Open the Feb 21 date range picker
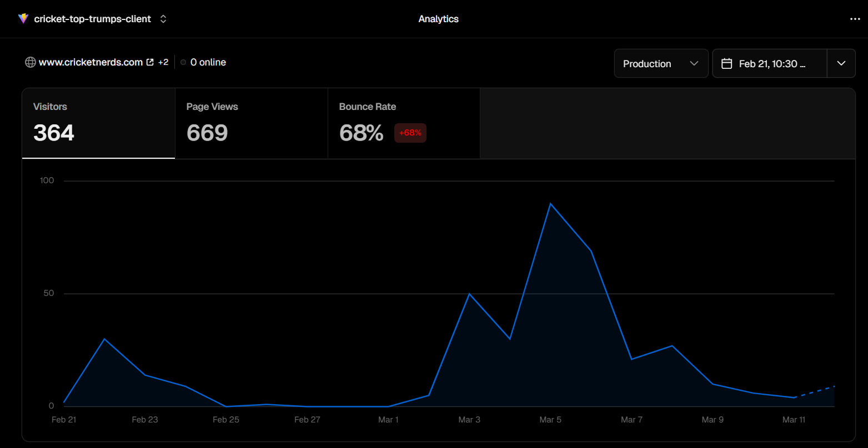The image size is (868, 448). click(x=770, y=64)
